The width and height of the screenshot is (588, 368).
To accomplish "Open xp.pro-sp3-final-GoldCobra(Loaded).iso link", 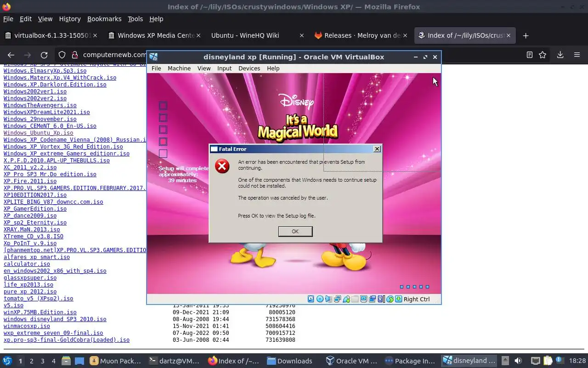I will (x=67, y=340).
